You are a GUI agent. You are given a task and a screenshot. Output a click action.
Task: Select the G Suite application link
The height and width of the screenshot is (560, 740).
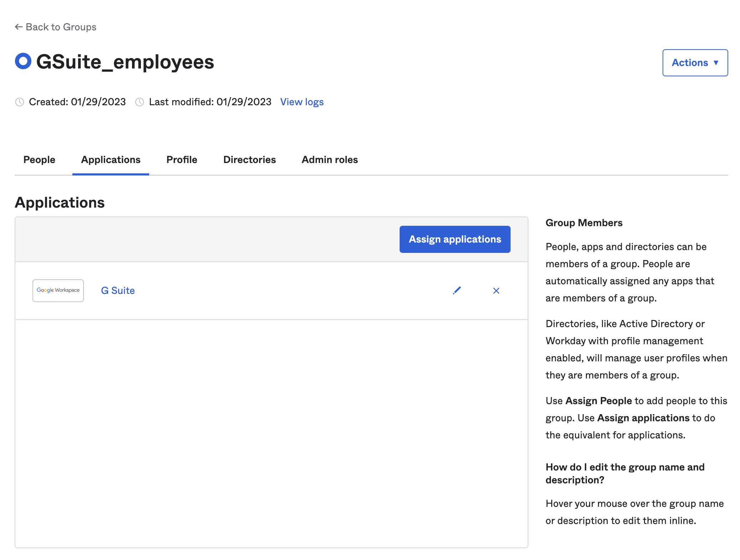pyautogui.click(x=118, y=290)
